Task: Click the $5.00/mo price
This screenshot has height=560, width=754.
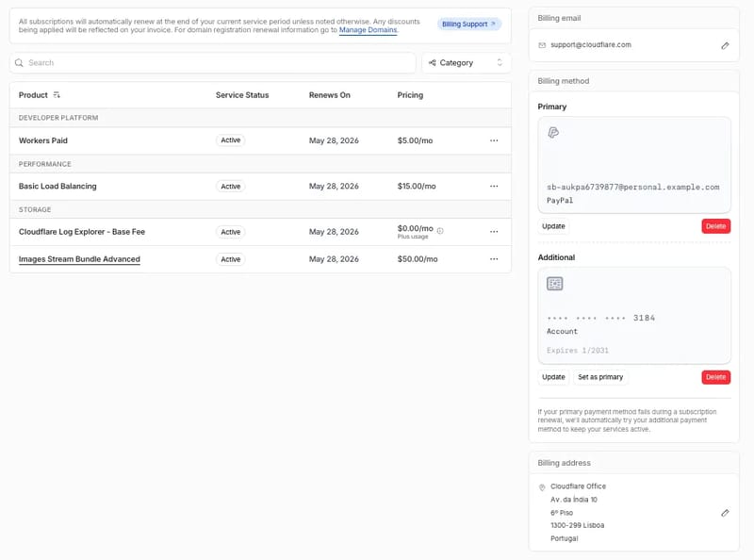Action: (415, 140)
